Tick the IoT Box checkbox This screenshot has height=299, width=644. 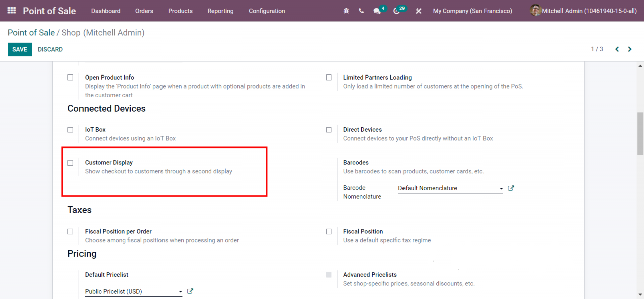(70, 130)
